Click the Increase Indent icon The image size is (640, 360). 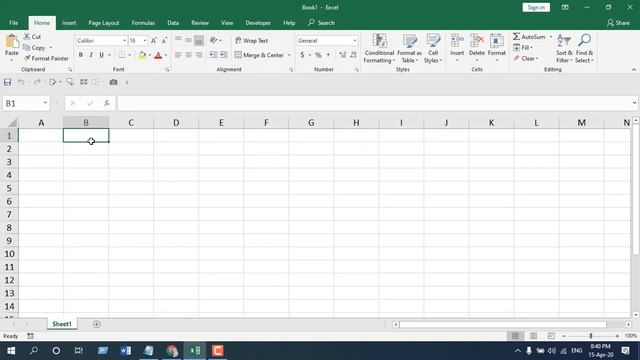tap(223, 55)
